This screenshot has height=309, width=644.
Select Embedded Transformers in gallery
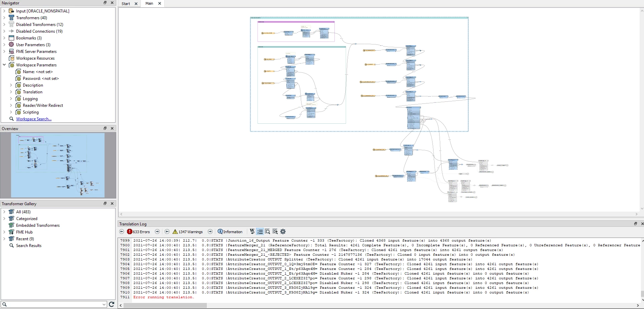click(x=38, y=225)
